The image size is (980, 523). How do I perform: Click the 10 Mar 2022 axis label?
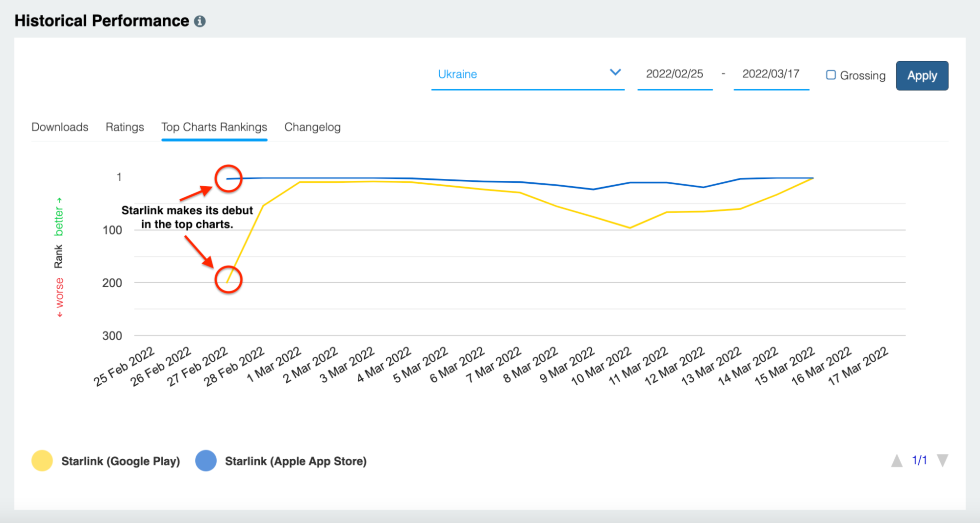pyautogui.click(x=601, y=366)
